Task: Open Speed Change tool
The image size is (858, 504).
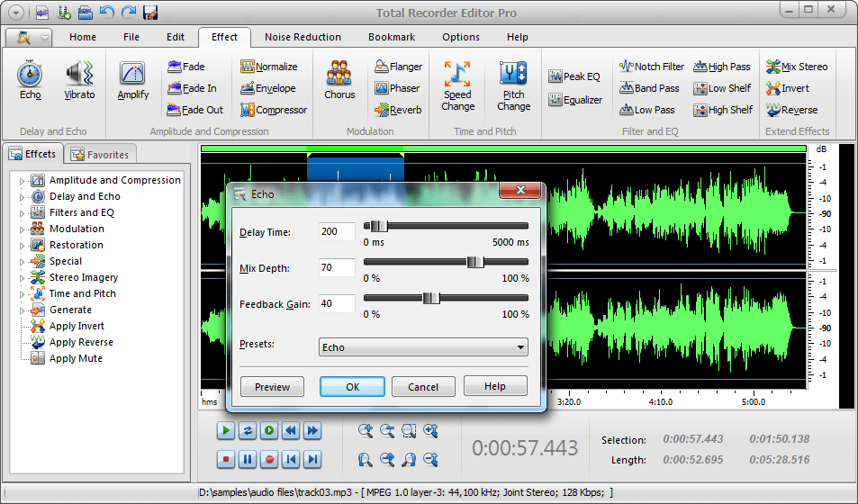Action: [458, 85]
